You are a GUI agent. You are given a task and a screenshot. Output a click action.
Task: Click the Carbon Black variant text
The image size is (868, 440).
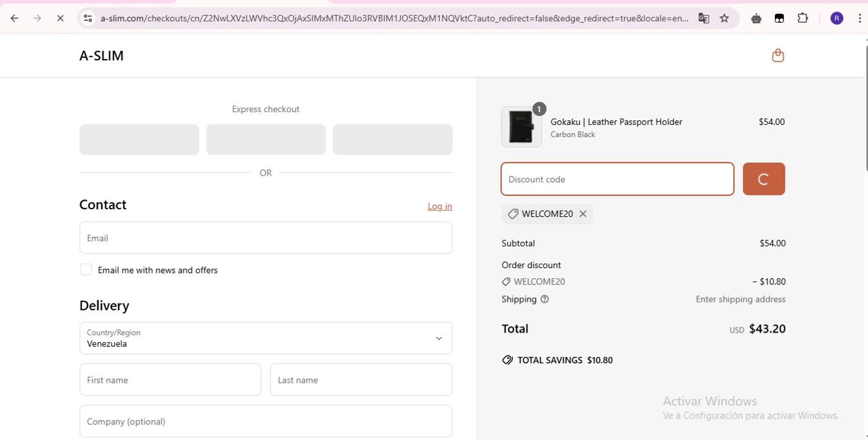tap(573, 135)
